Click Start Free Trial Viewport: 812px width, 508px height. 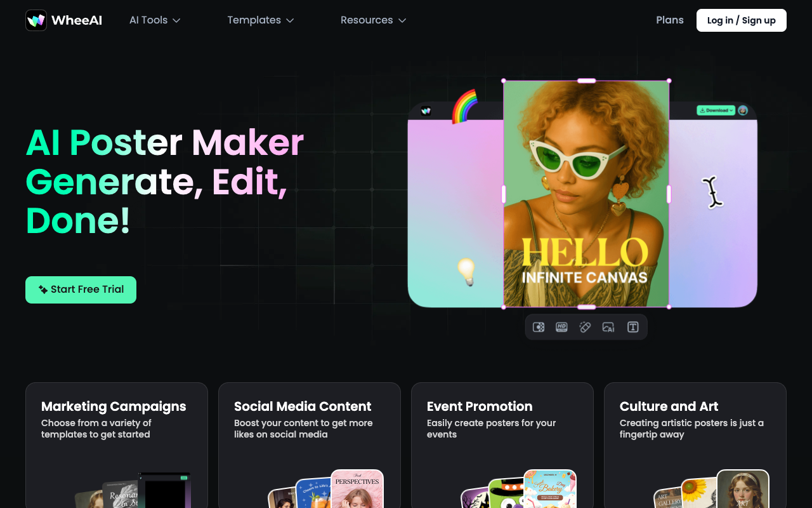81,290
